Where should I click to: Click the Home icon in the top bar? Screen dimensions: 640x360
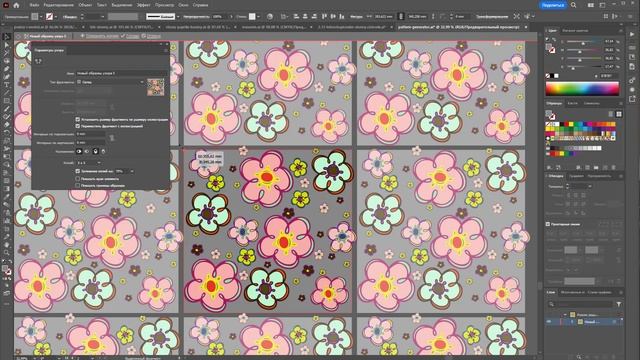(16, 5)
